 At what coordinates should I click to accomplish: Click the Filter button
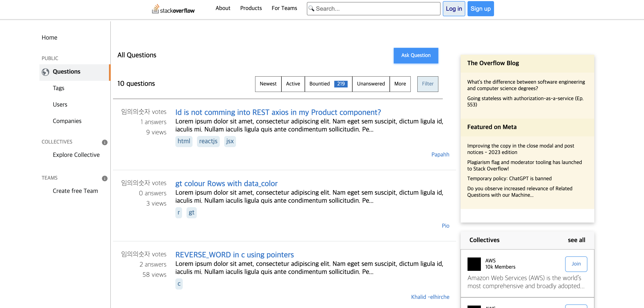427,84
